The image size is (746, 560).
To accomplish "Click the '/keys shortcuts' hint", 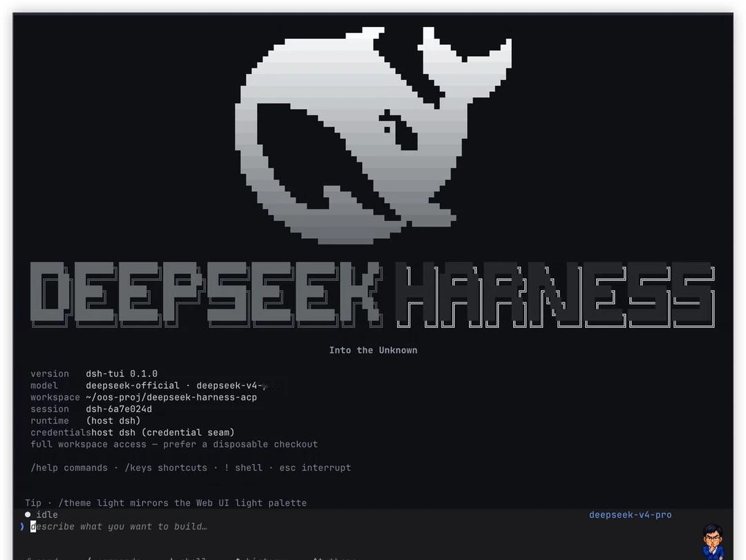I will click(x=166, y=467).
